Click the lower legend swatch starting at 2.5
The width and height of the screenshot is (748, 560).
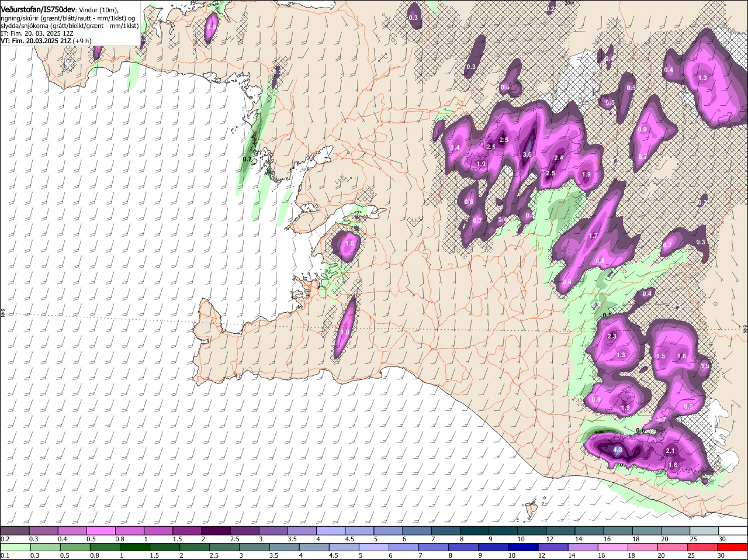pos(224,547)
